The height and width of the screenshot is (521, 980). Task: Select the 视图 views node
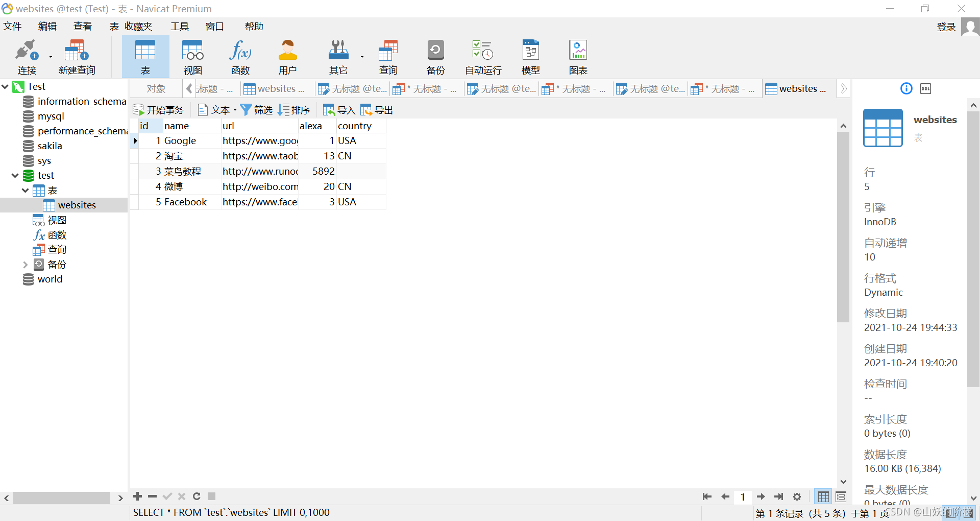click(50, 220)
